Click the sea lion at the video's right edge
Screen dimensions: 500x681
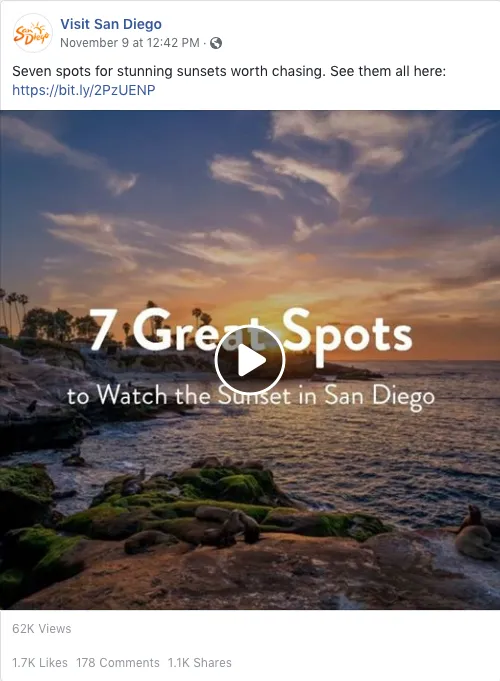(x=474, y=532)
